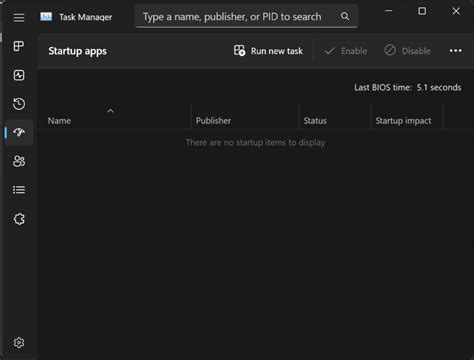Click the search box field
The width and height of the screenshot is (474, 360).
pyautogui.click(x=247, y=16)
